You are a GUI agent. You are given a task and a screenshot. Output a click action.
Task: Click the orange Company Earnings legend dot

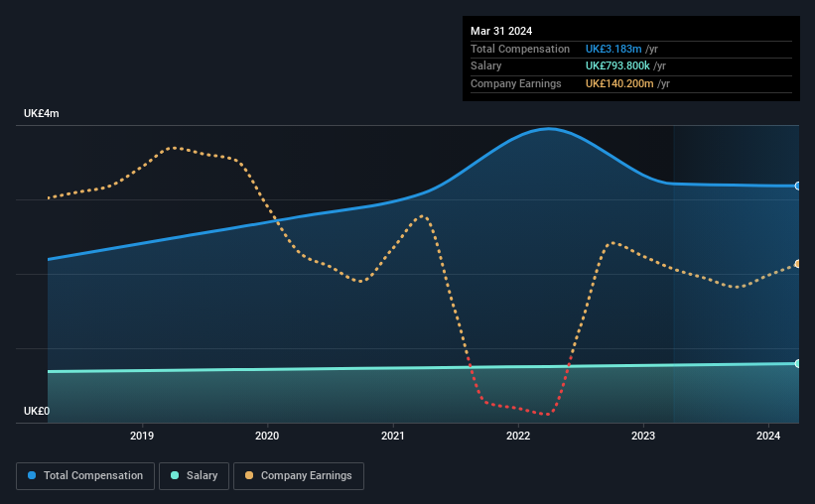(249, 475)
